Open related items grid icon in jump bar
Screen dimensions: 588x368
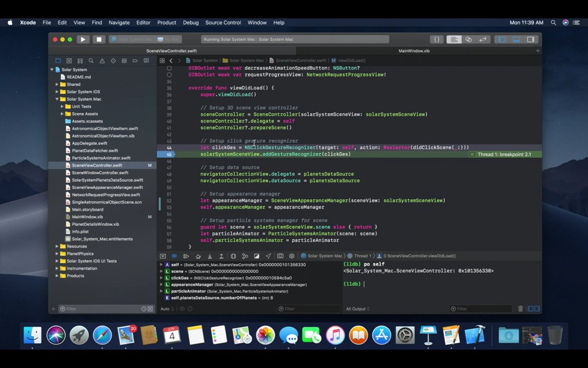[x=162, y=61]
